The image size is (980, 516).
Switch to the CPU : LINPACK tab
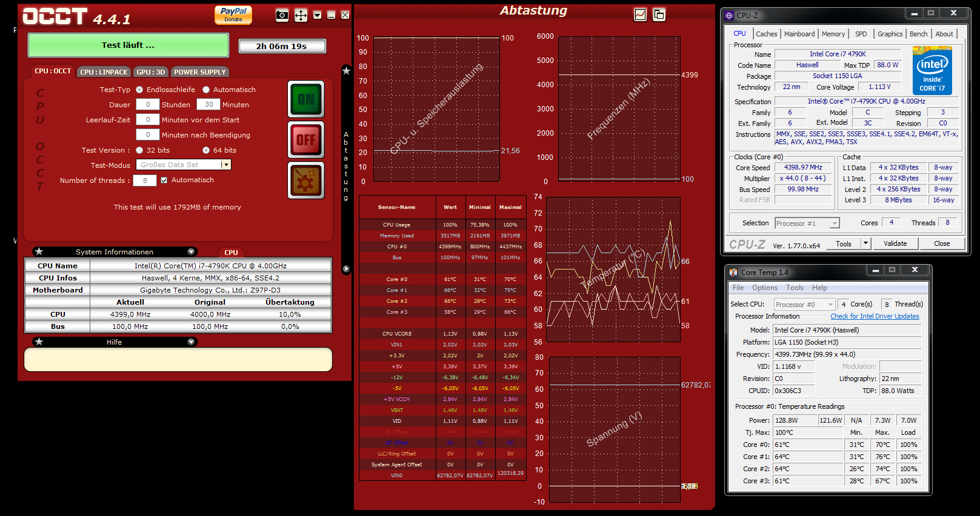[104, 72]
